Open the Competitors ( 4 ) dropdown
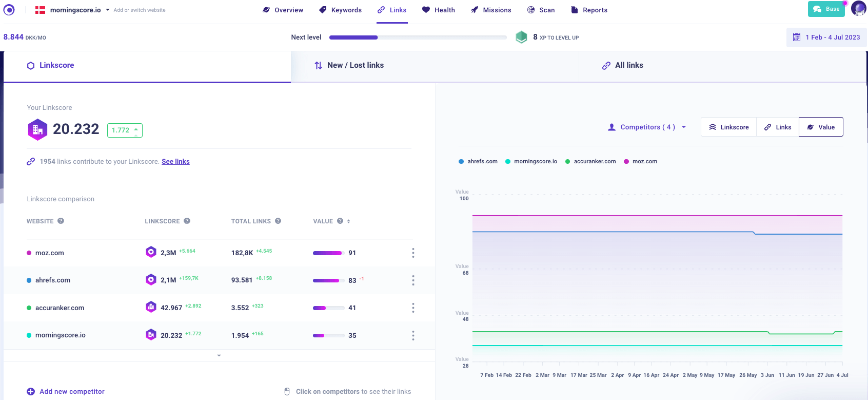This screenshot has width=868, height=400. click(x=647, y=127)
